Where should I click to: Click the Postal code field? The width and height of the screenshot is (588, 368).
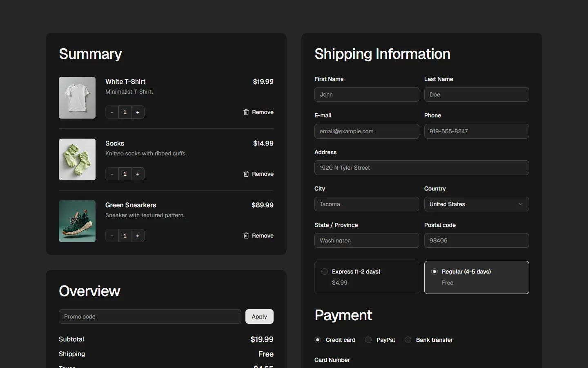(476, 240)
